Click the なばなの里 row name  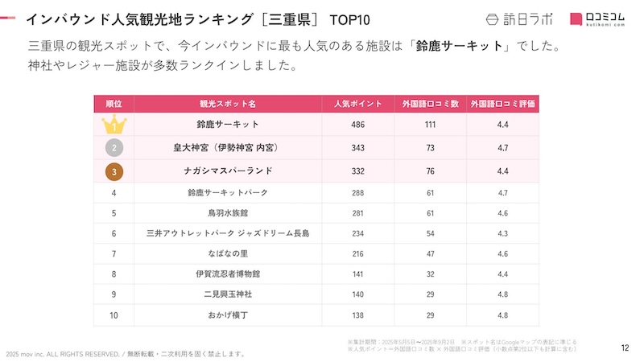coord(228,254)
